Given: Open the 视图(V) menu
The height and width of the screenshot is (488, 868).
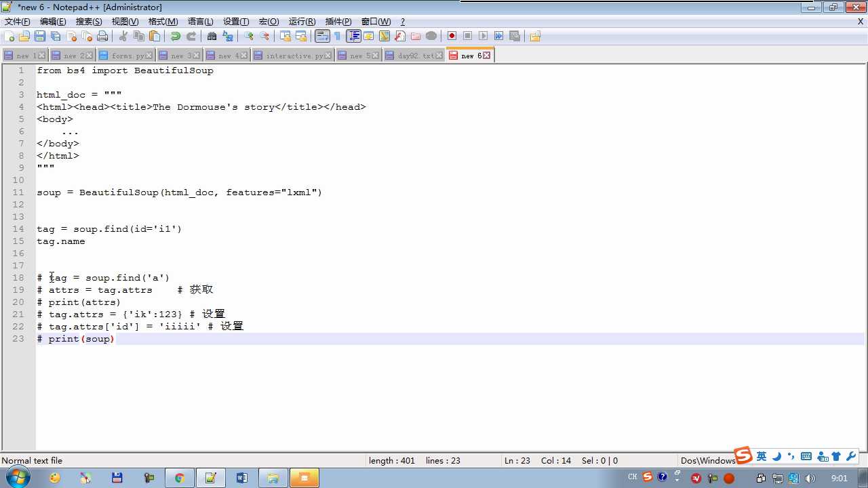Looking at the screenshot, I should pyautogui.click(x=125, y=22).
